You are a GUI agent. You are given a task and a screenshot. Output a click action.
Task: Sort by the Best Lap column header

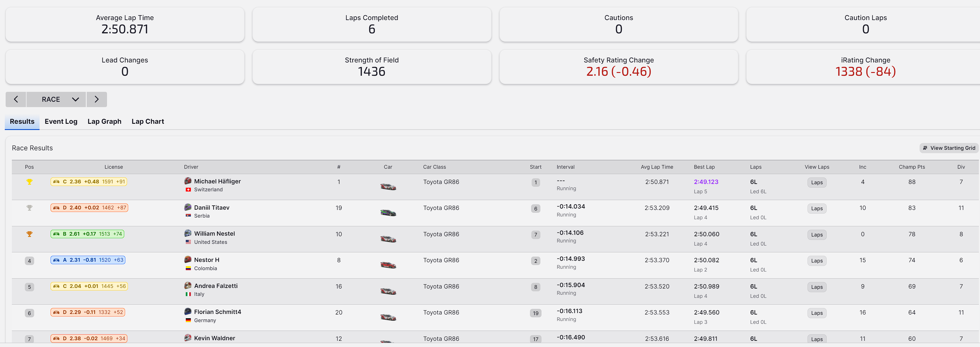click(704, 167)
